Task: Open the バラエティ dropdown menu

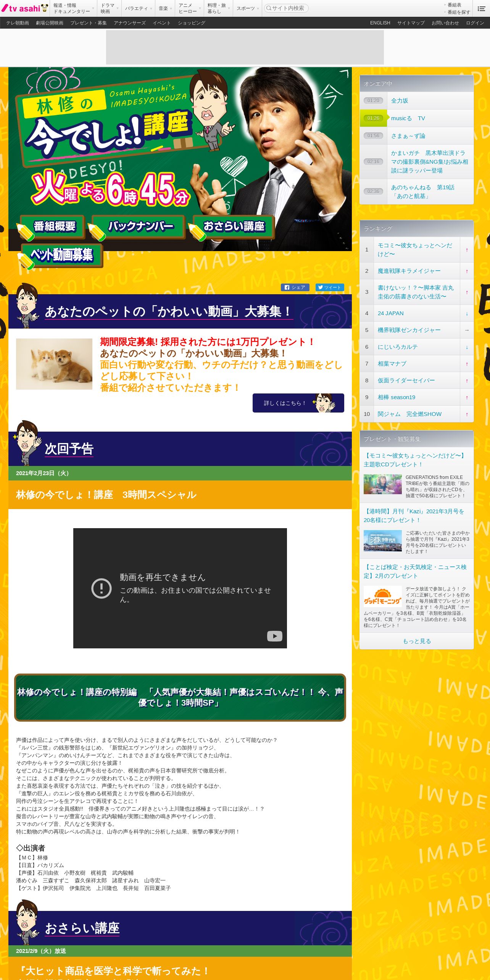Action: 138,8
